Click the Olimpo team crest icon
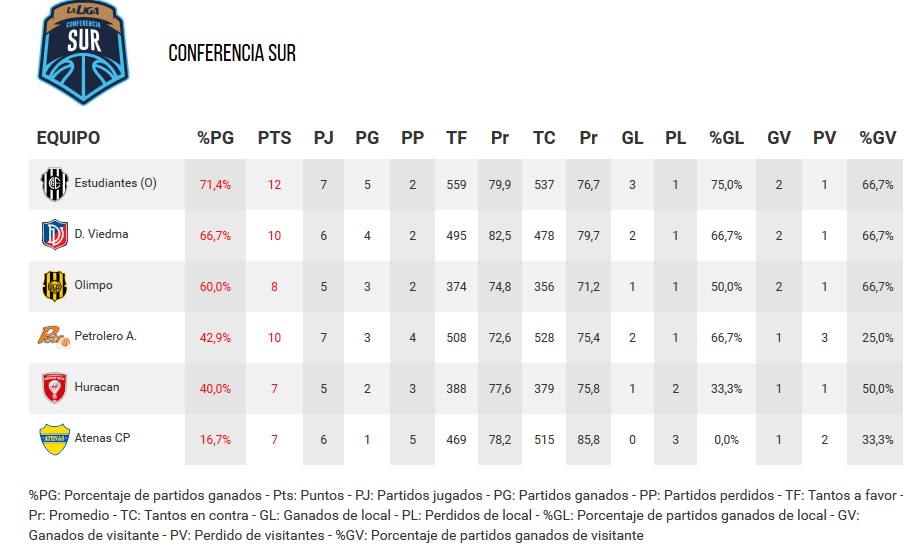 [54, 286]
